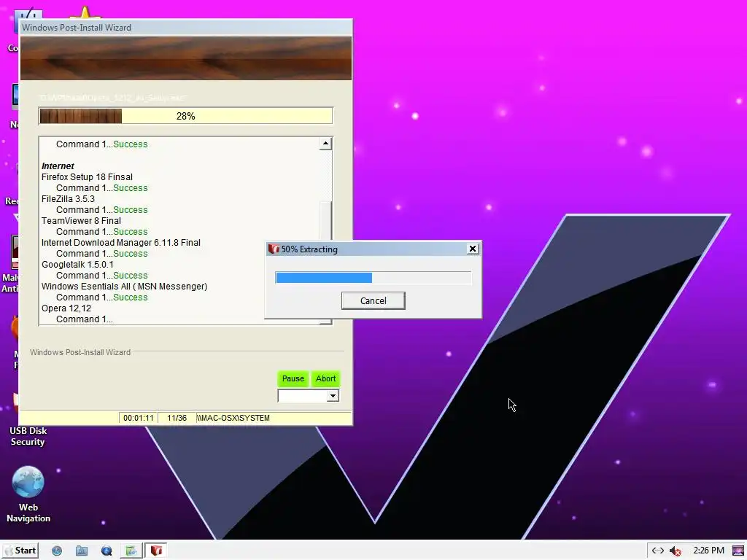Launch the globe browser icon in taskbar
This screenshot has width=747, height=560.
(57, 551)
